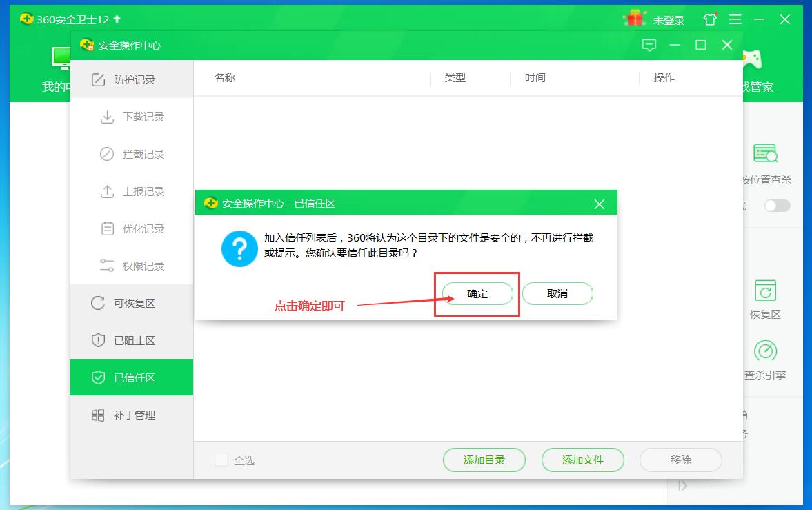Minimize the 安全操作中心 window
The image size is (812, 510).
tap(675, 45)
